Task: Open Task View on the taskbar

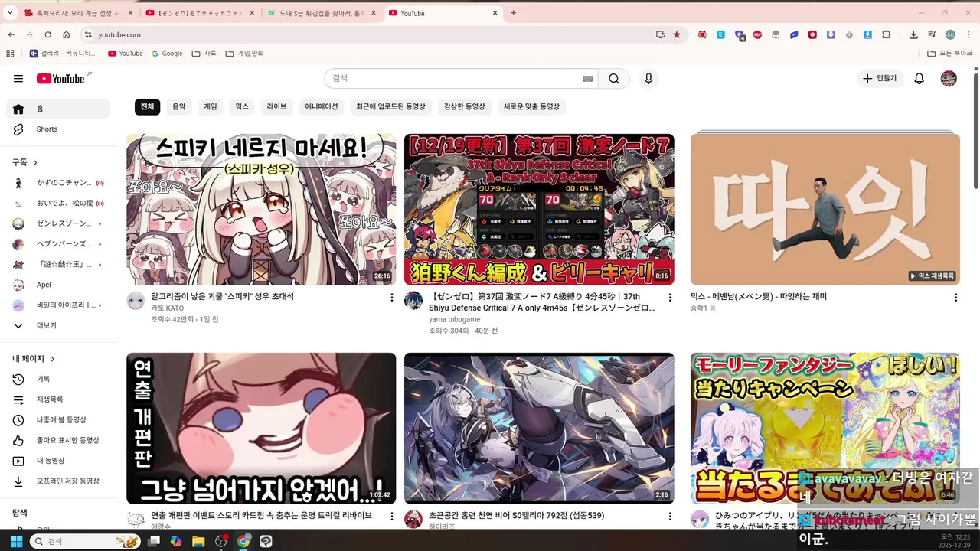Action: pyautogui.click(x=154, y=541)
